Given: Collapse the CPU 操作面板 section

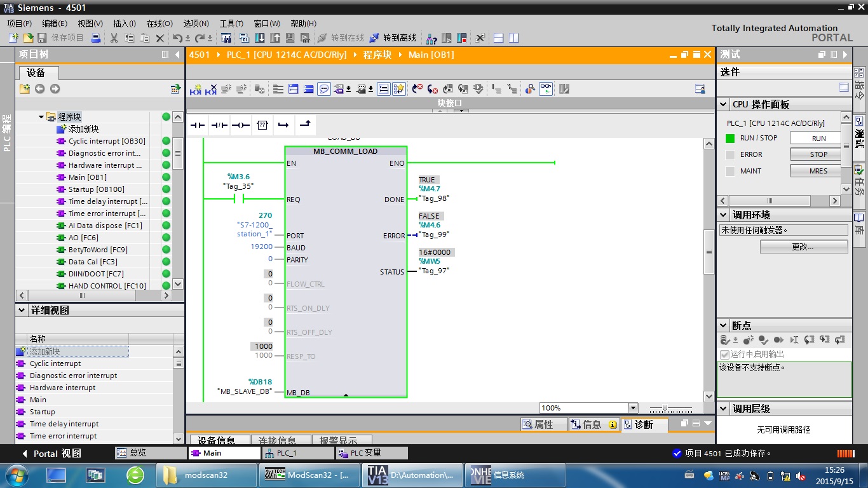Looking at the screenshot, I should [x=724, y=104].
